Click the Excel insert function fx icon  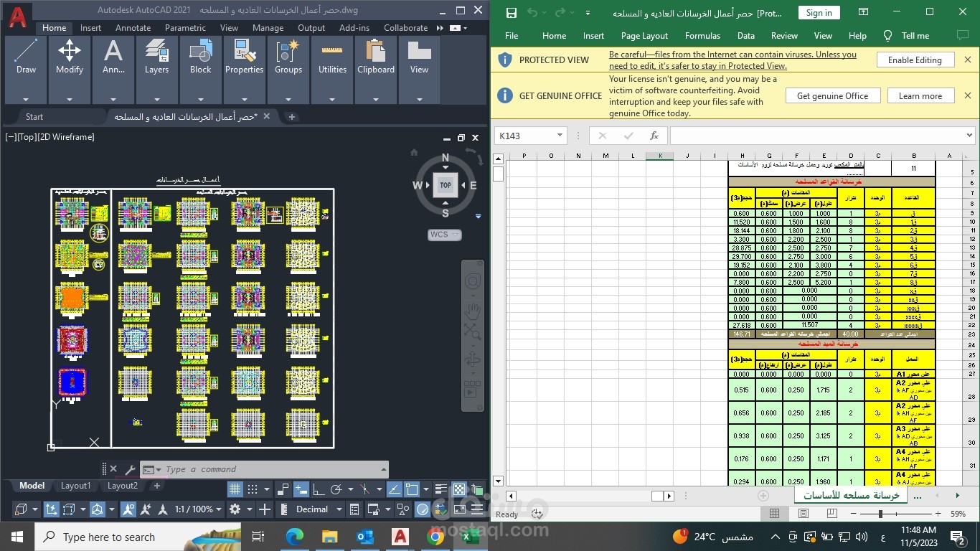click(x=654, y=136)
